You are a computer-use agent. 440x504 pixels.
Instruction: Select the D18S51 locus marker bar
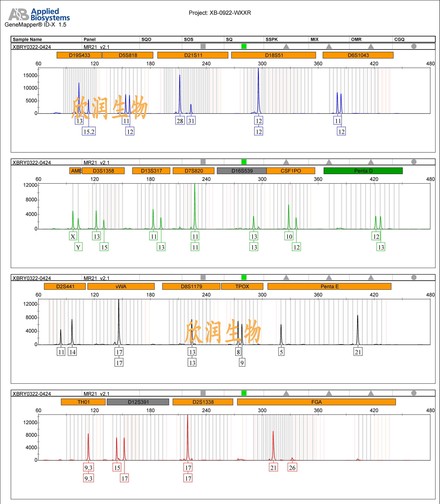click(x=273, y=55)
